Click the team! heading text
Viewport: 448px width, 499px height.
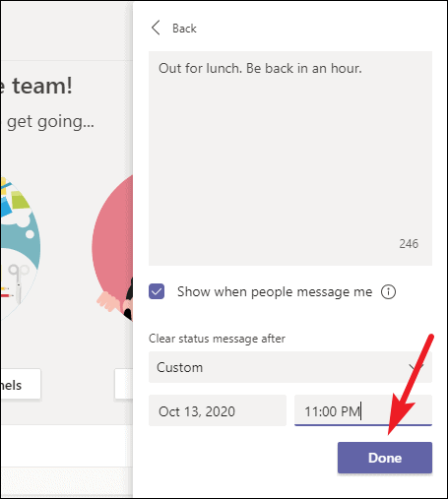[42, 86]
